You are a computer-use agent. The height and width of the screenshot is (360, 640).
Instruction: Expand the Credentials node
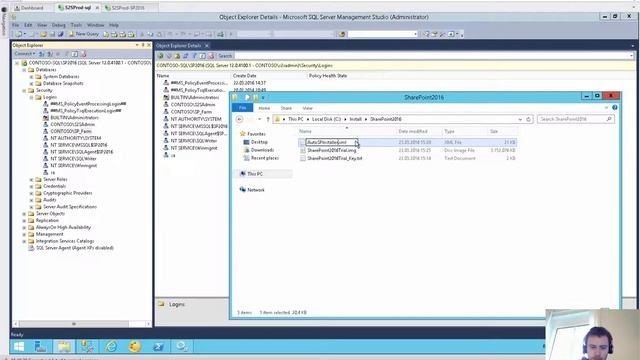tap(31, 187)
